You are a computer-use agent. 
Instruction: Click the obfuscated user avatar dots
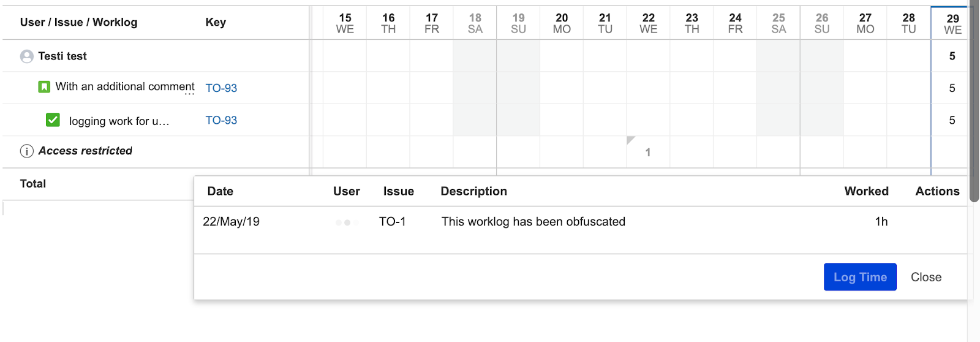pos(347,222)
